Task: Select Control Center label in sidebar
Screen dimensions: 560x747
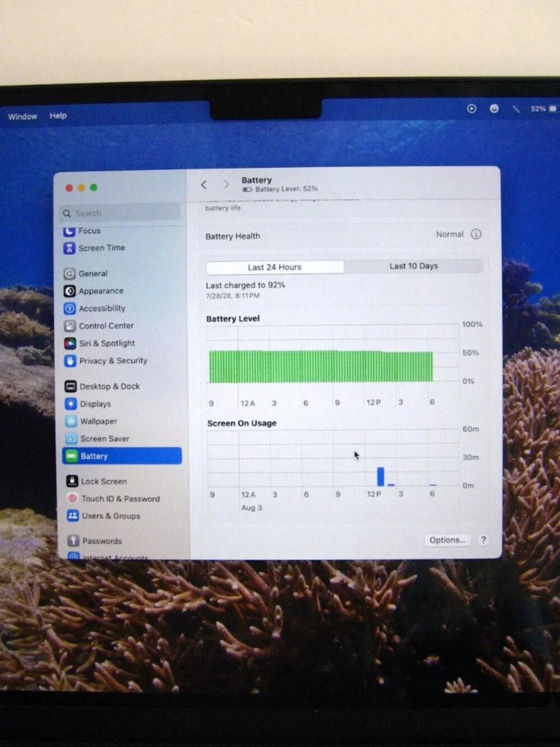Action: (106, 326)
